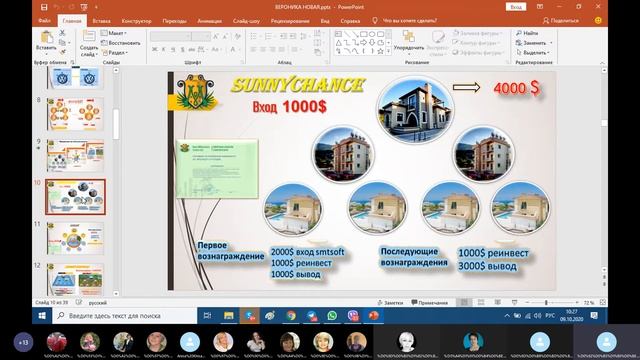Select the oval shape in the shapes gallery
Screen dimensions: 640x360
click(372, 34)
